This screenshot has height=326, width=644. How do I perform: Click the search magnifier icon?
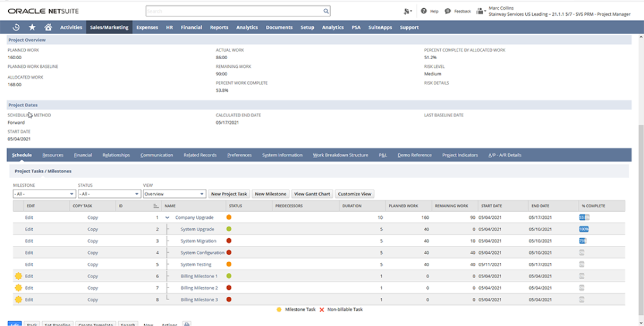326,11
